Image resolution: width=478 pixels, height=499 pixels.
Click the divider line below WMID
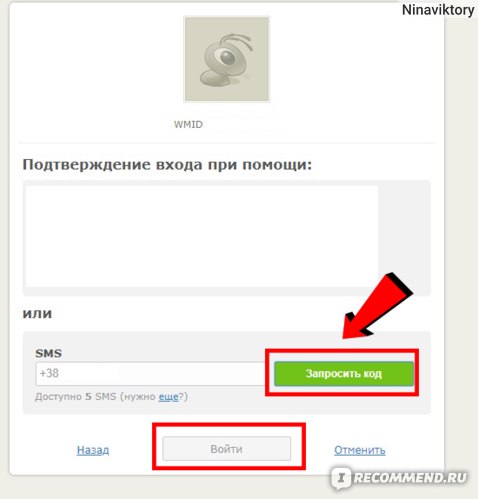pyautogui.click(x=227, y=143)
